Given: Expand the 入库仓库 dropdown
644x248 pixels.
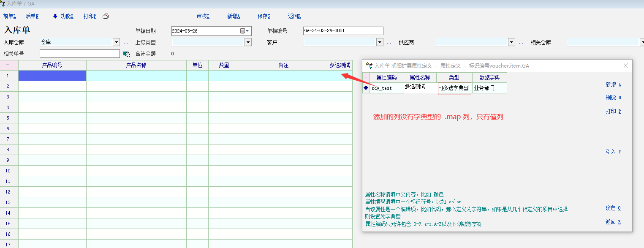Looking at the screenshot, I should (116, 42).
